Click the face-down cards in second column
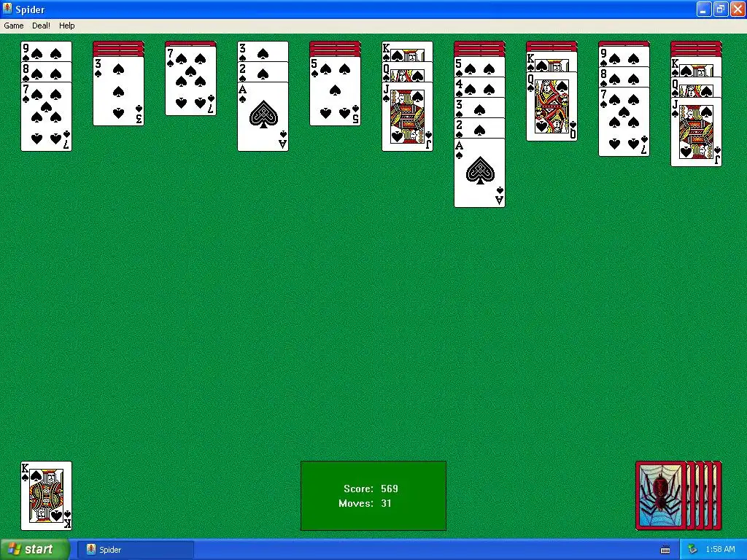Screen dimensions: 747x560 coord(118,49)
